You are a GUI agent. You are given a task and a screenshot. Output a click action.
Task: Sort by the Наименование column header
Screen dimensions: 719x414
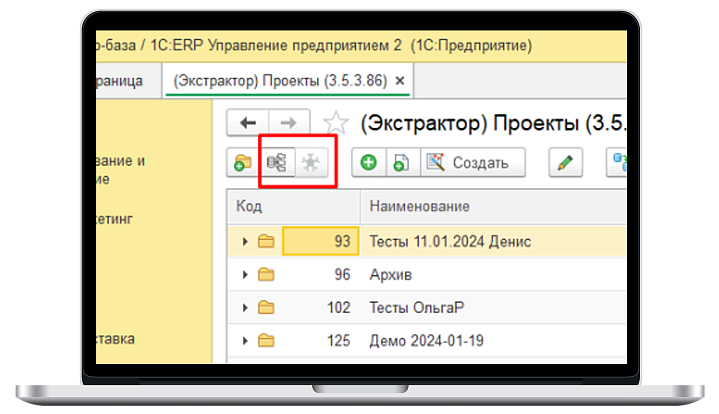(x=420, y=206)
